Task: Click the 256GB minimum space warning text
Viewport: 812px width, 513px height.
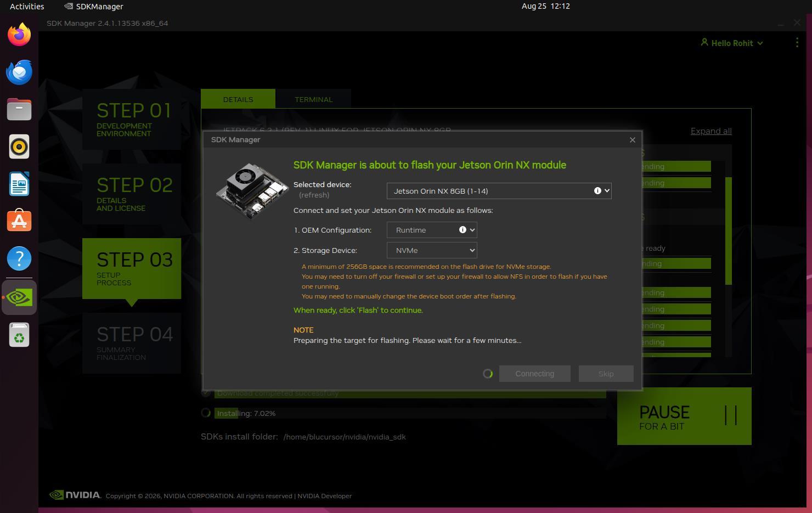Action: tap(426, 267)
